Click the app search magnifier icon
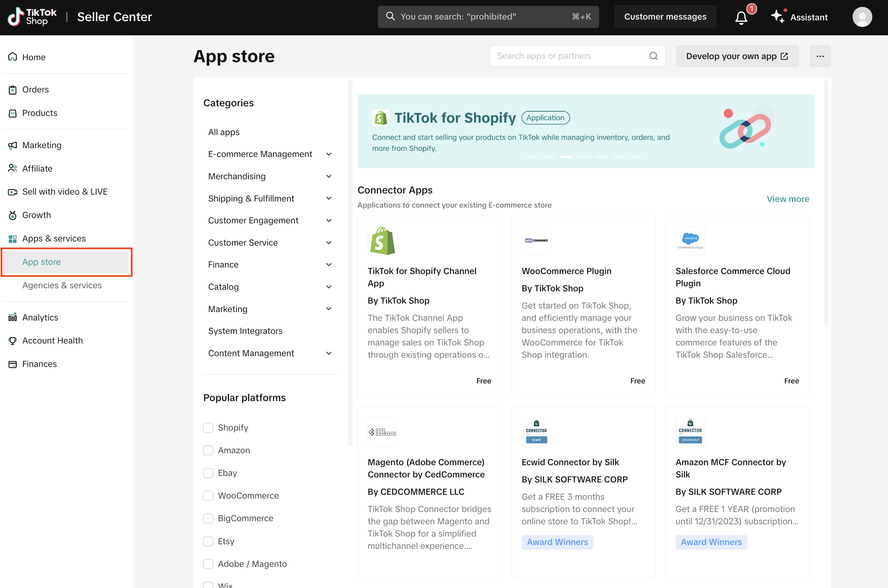Image resolution: width=888 pixels, height=588 pixels. click(x=653, y=56)
